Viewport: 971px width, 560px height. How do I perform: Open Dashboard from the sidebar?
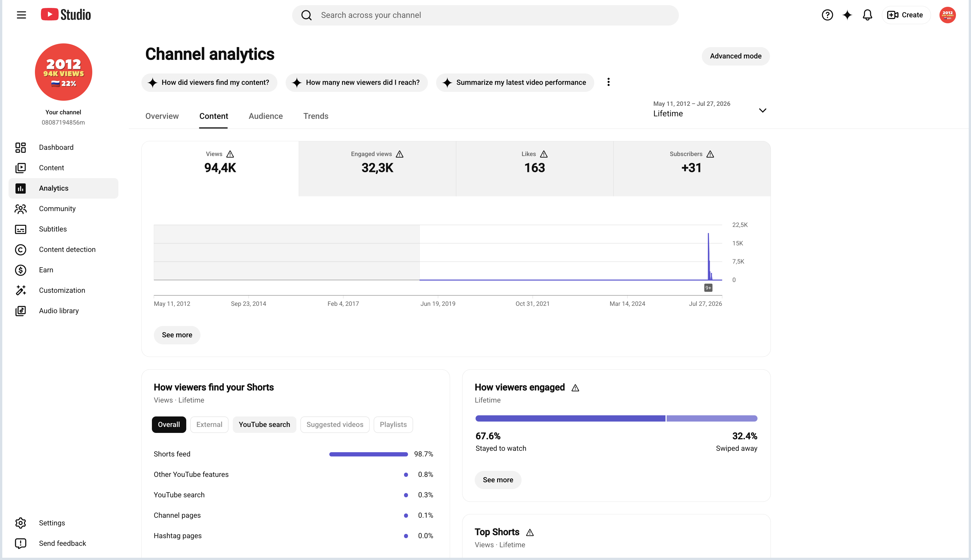click(64, 147)
